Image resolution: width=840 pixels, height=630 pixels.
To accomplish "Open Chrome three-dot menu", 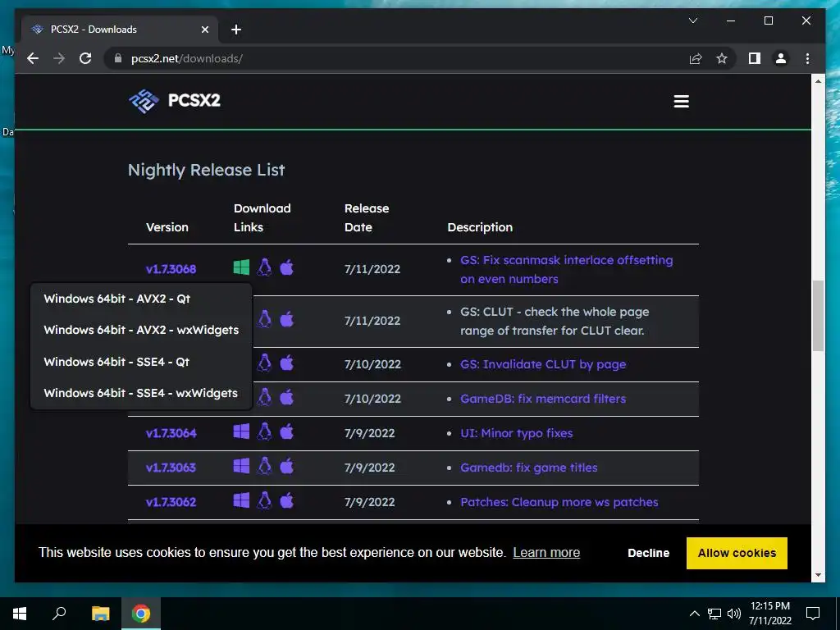I will point(807,58).
